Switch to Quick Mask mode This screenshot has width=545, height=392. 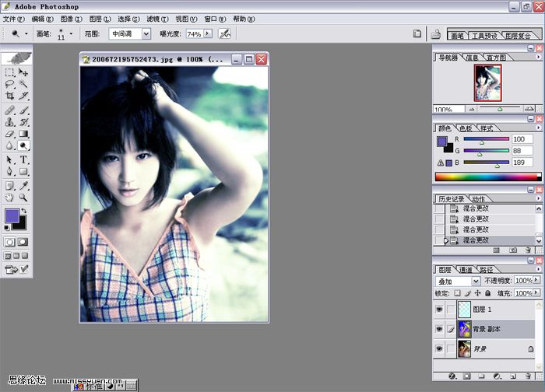pyautogui.click(x=23, y=242)
